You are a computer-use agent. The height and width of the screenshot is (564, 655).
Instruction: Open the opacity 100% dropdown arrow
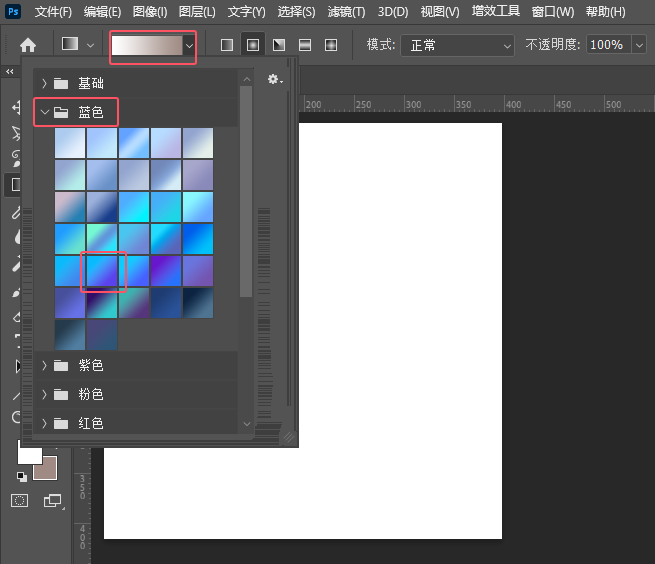tap(639, 45)
